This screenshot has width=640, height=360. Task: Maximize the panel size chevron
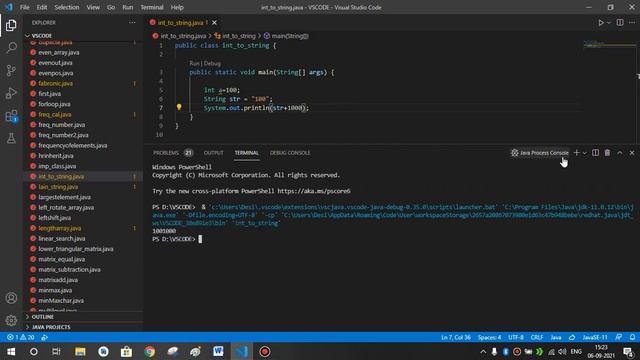[x=620, y=153]
